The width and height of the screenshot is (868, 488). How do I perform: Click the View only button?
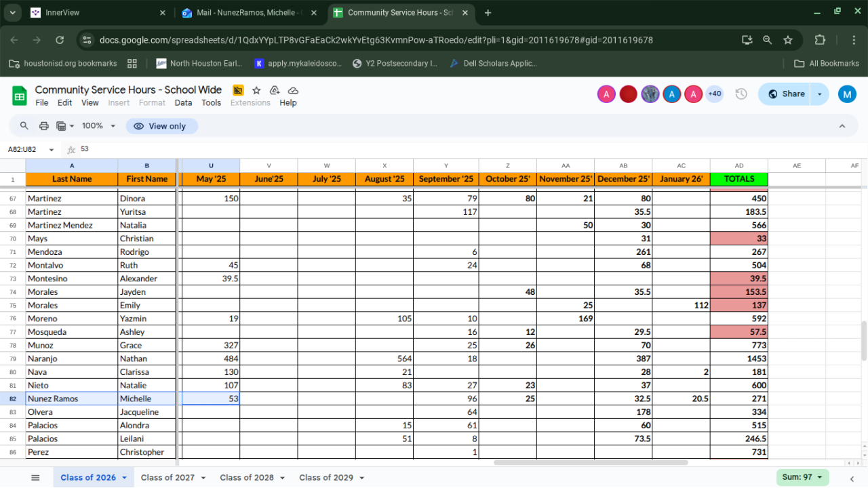(x=161, y=126)
